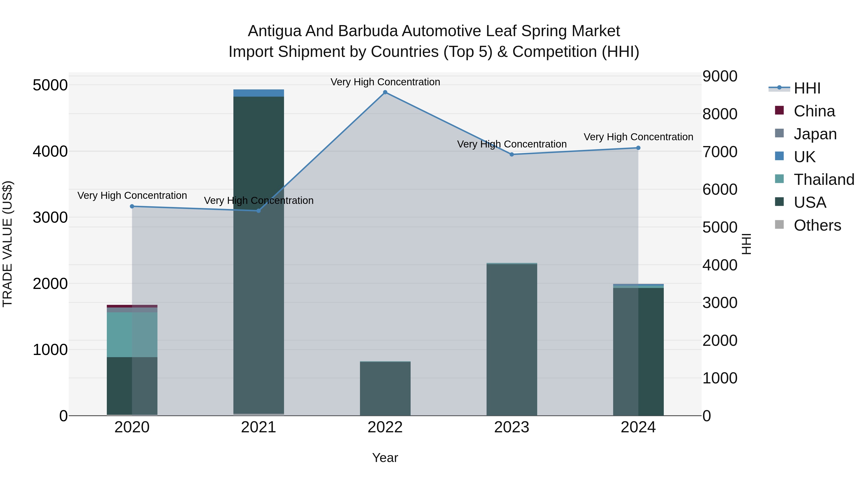Select the USA bar for 2023
868x488 pixels.
click(x=512, y=340)
